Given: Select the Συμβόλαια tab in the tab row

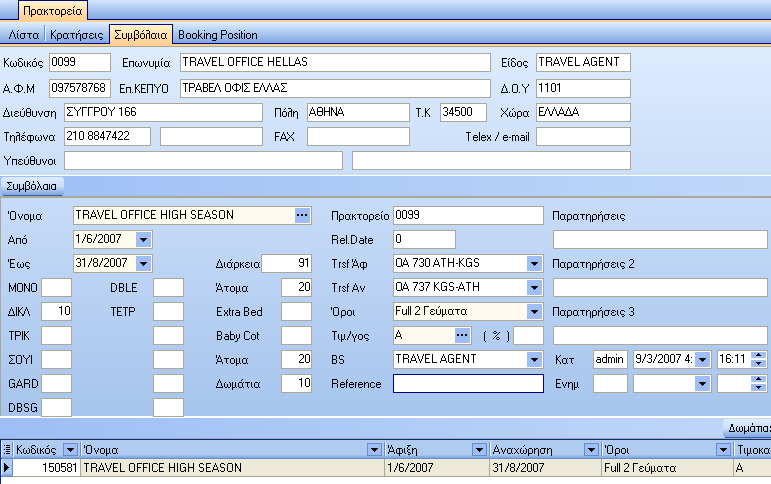Looking at the screenshot, I should pyautogui.click(x=141, y=35).
